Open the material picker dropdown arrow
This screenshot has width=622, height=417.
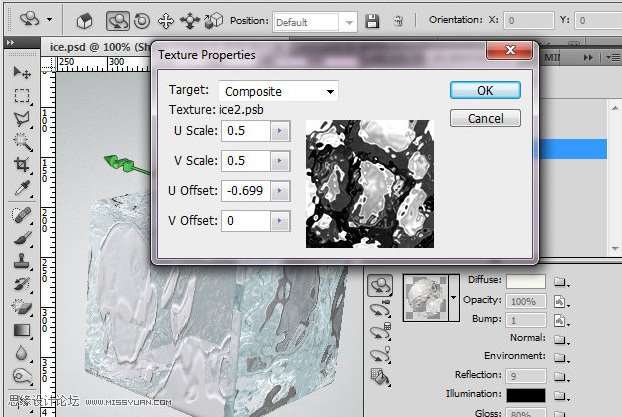[x=455, y=298]
